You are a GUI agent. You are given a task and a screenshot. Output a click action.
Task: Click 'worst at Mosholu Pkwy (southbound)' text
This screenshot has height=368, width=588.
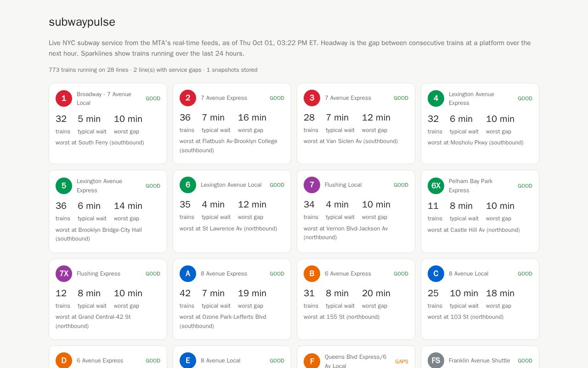(x=475, y=143)
